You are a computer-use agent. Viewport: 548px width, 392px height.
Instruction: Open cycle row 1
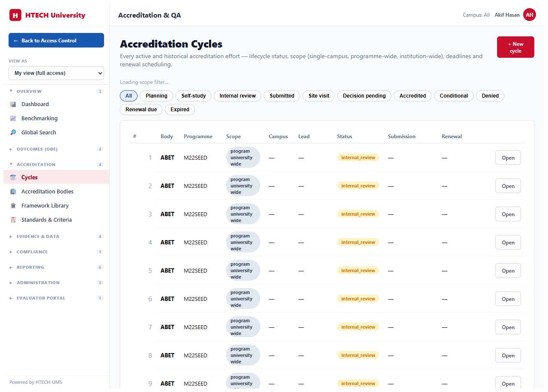point(508,157)
